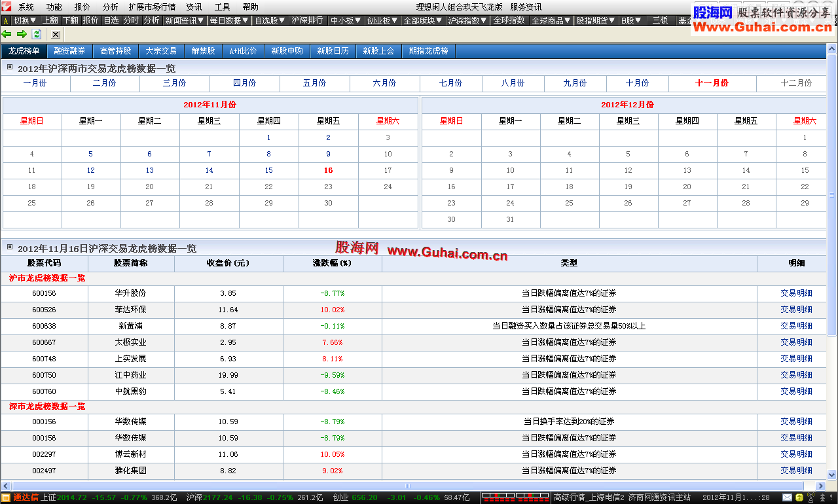838x504 pixels.
Task: Refresh the page with the reload icon
Action: (x=37, y=34)
